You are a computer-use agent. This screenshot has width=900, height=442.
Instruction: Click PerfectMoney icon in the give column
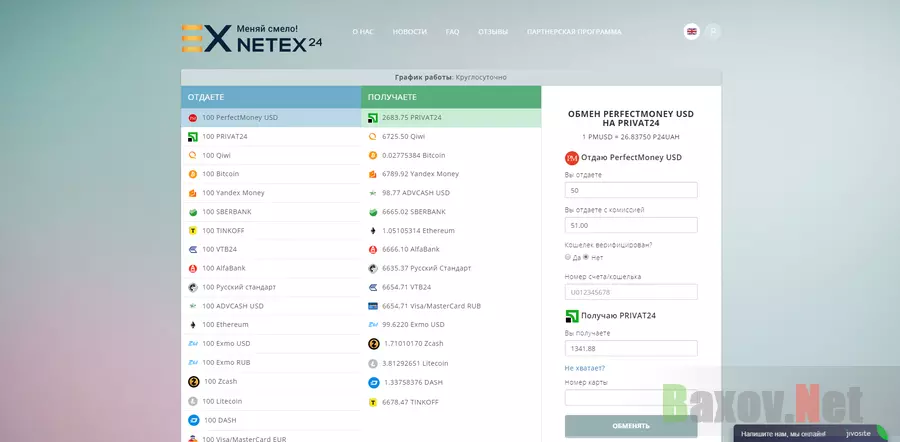193,118
